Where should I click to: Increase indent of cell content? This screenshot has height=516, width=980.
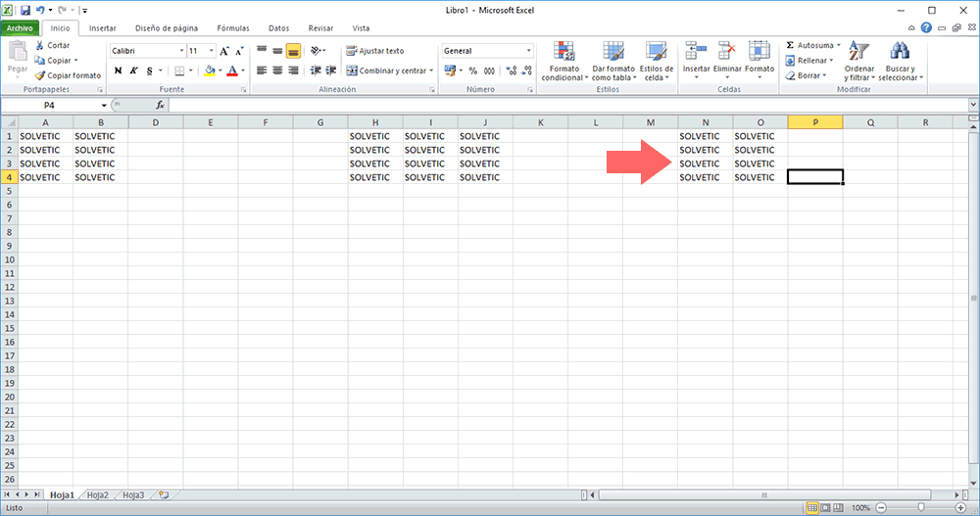(x=331, y=70)
